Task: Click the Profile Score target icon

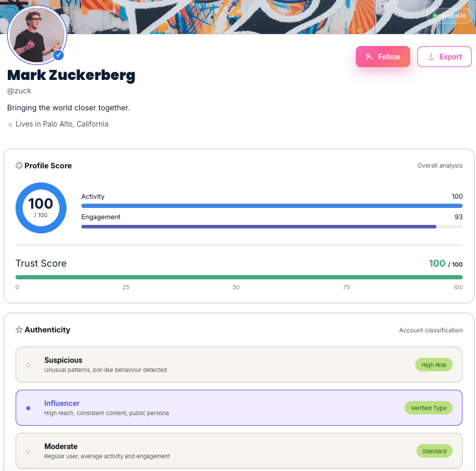Action: (x=19, y=165)
